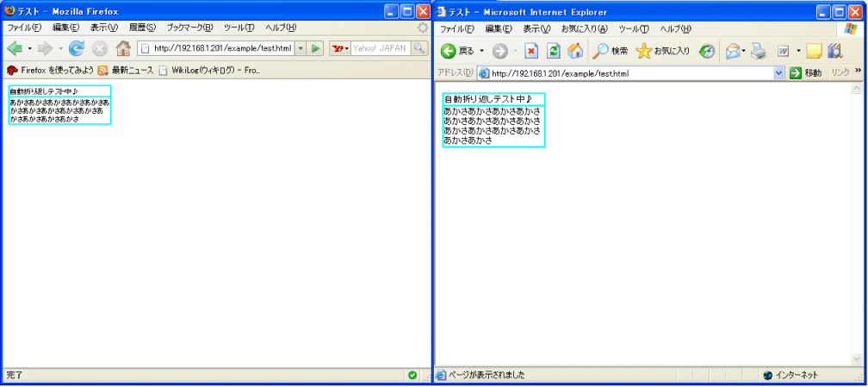Click the printer icon in Internet Explorer
Viewport: 868px width, 387px height.
point(758,51)
